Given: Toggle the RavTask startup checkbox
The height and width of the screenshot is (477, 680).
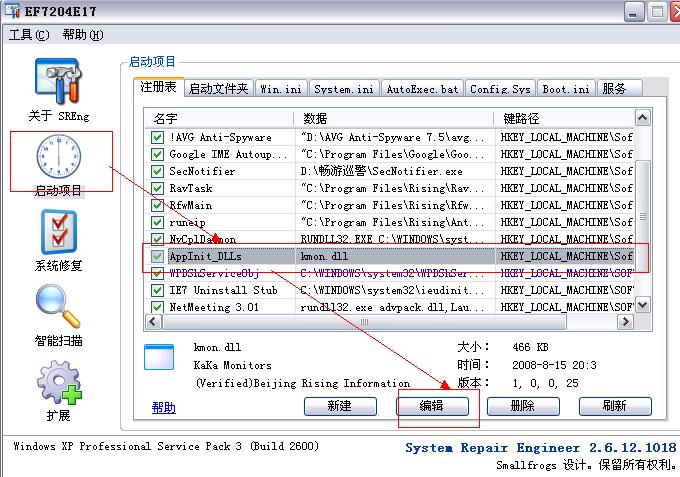Looking at the screenshot, I should click(157, 189).
